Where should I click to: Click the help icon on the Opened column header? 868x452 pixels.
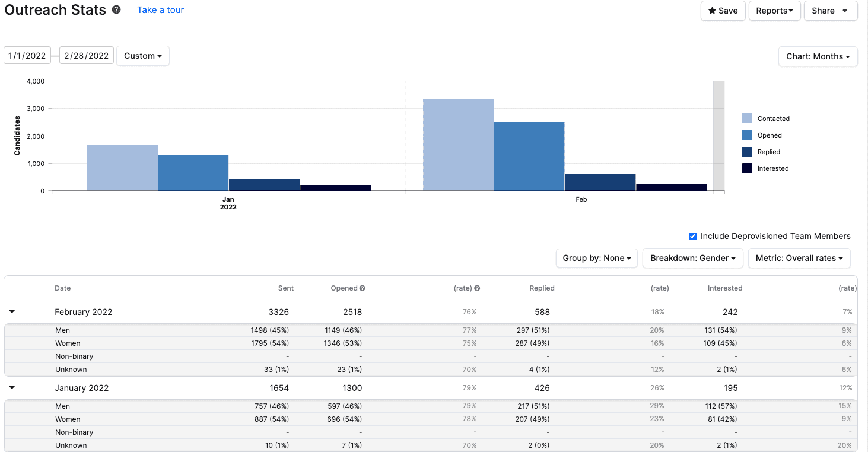[361, 288]
